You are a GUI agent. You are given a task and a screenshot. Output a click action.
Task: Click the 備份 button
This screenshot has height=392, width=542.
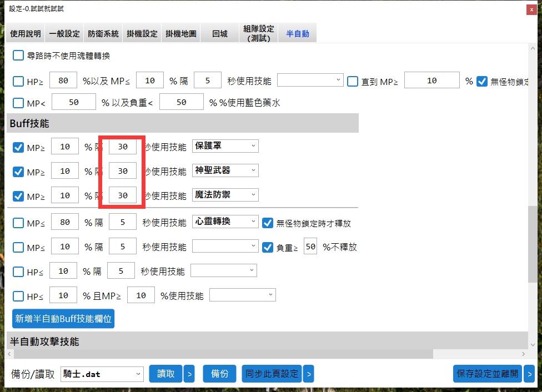pyautogui.click(x=220, y=374)
